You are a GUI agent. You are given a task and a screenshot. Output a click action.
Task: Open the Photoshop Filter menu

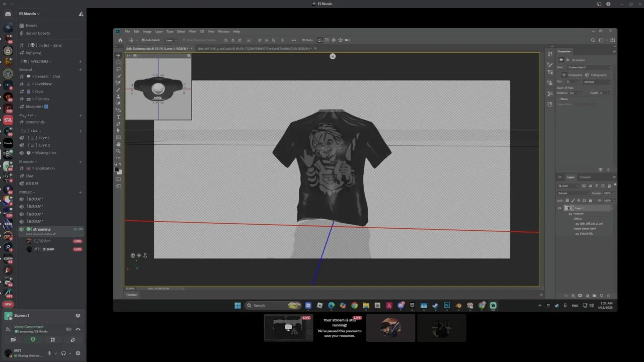(192, 31)
